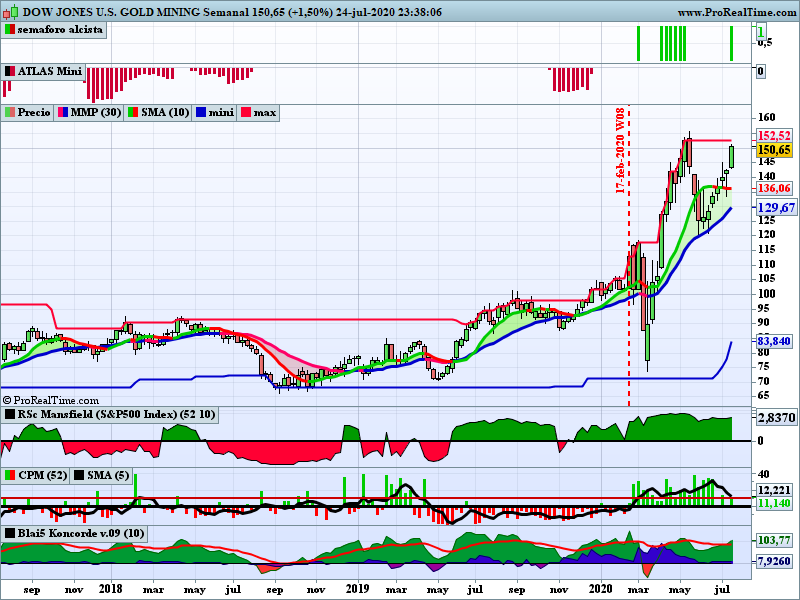Screen dimensions: 800x600
Task: Click the 12,221 CPM value tag
Action: click(x=773, y=490)
